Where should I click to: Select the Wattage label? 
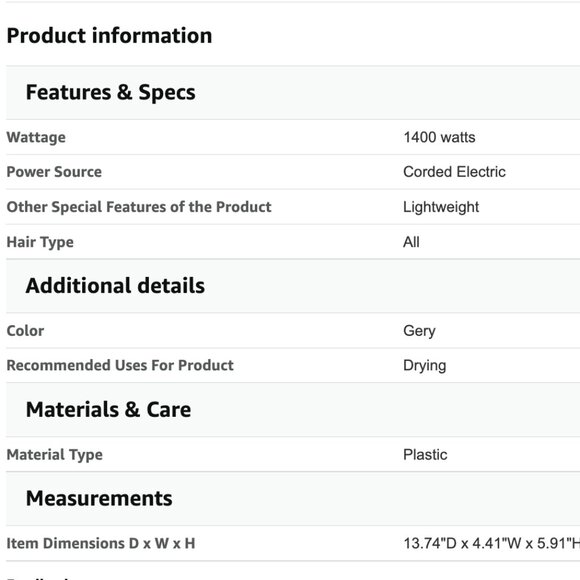point(36,137)
